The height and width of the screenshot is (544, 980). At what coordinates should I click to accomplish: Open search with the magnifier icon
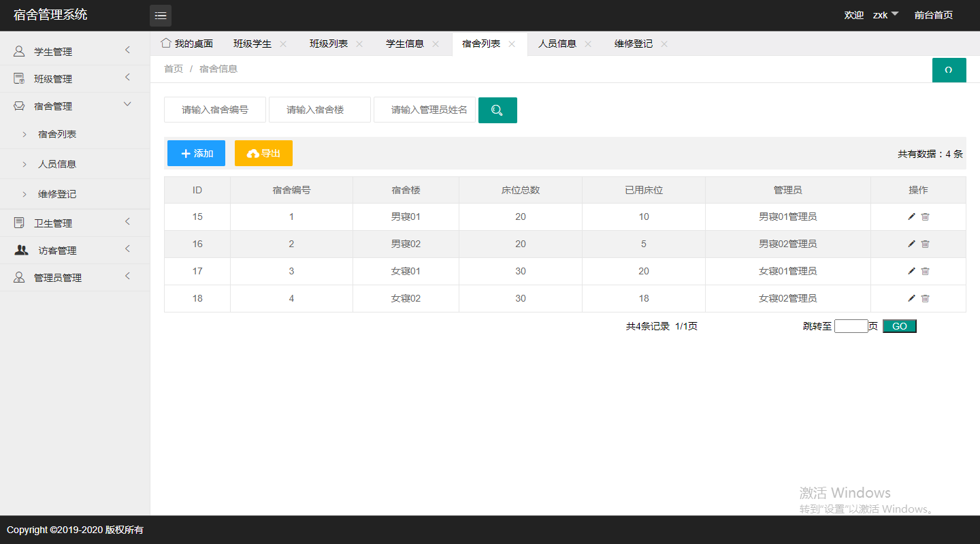pyautogui.click(x=497, y=110)
